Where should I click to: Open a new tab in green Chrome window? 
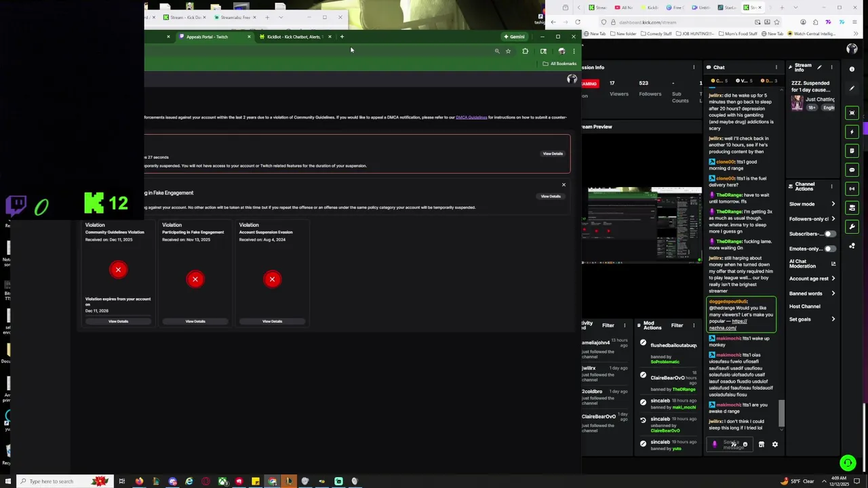tap(342, 37)
